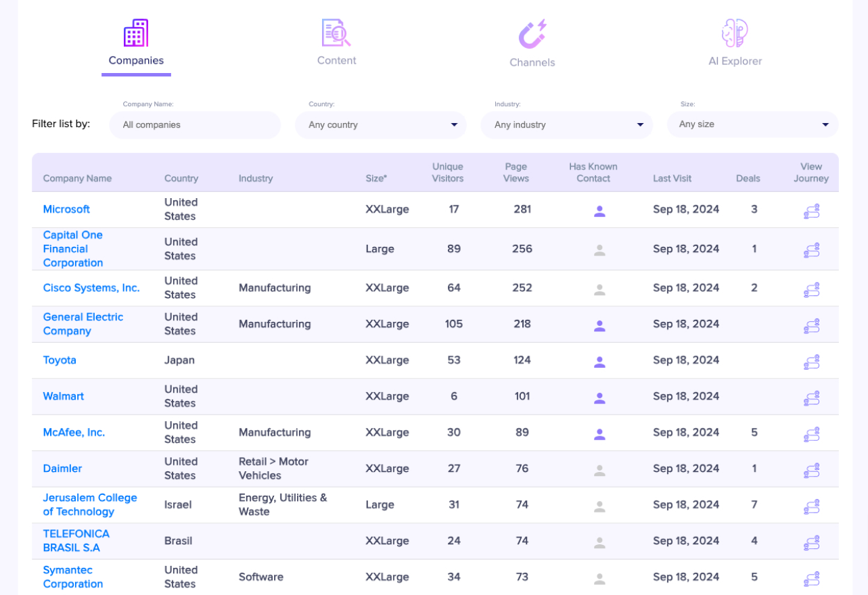View journey icon in Walmart row

coord(811,398)
